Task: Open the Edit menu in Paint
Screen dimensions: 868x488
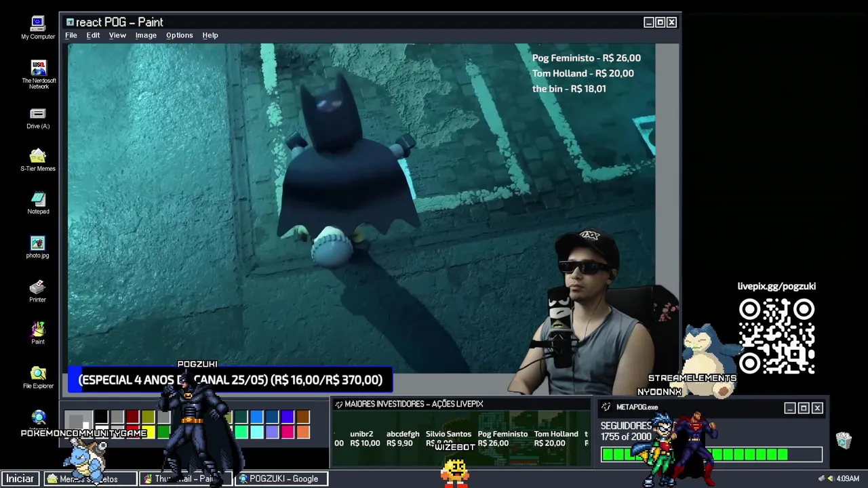Action: tap(93, 35)
